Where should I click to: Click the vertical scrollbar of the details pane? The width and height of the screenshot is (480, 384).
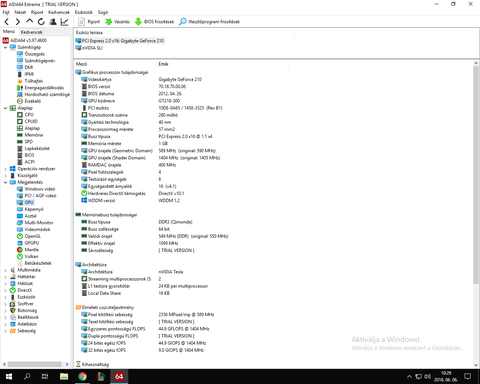(476, 175)
